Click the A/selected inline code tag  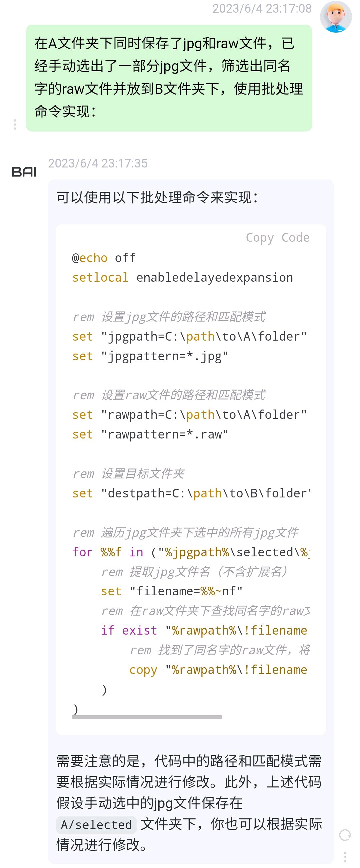(x=96, y=824)
